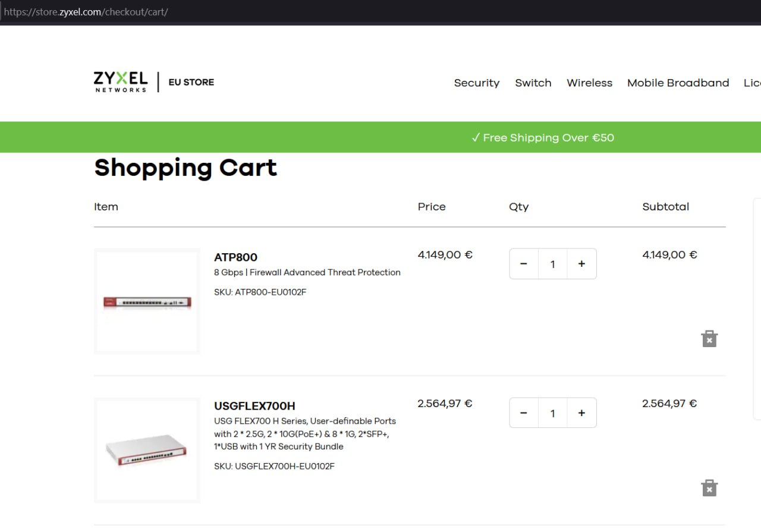This screenshot has height=532, width=761.
Task: Open the Wireless menu
Action: (589, 83)
